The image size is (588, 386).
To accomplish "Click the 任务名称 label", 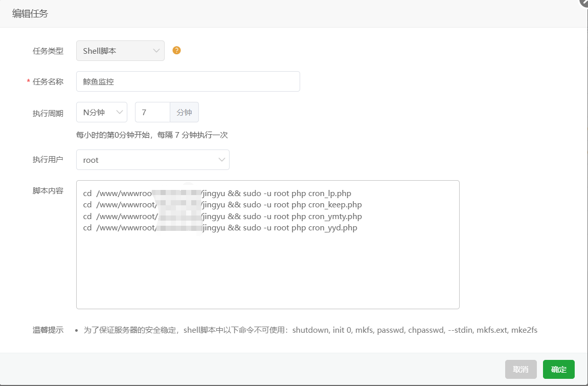I will tap(48, 81).
